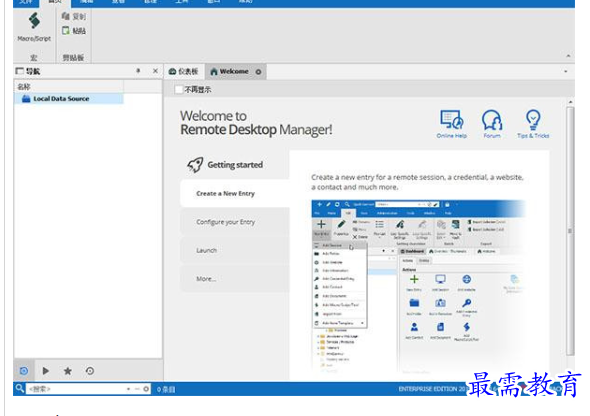Open Tips & Tricks

pos(533,124)
